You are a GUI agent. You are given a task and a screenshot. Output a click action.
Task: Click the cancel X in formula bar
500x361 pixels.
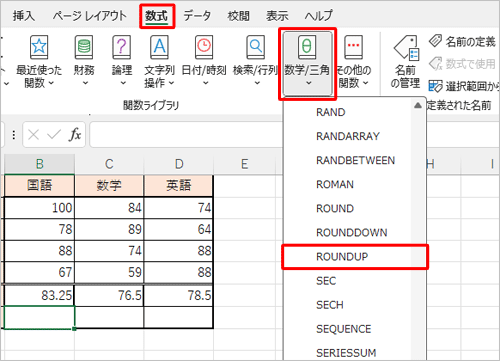coord(34,135)
